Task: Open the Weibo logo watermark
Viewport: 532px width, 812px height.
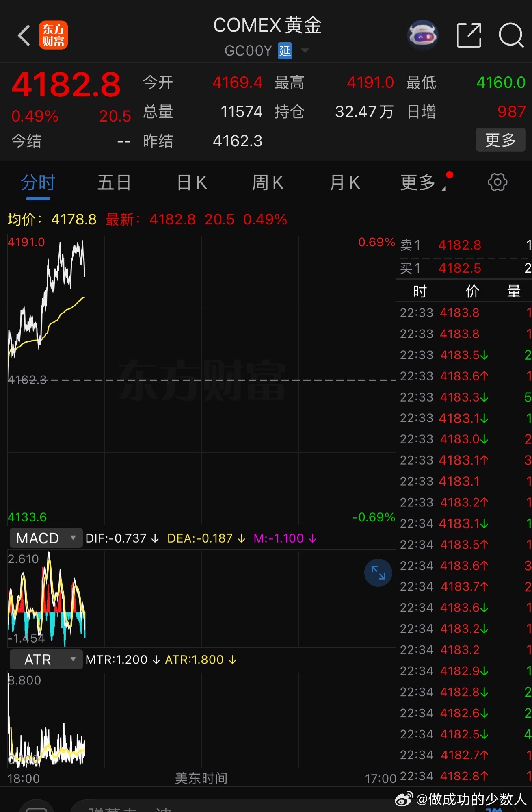Action: point(404,799)
